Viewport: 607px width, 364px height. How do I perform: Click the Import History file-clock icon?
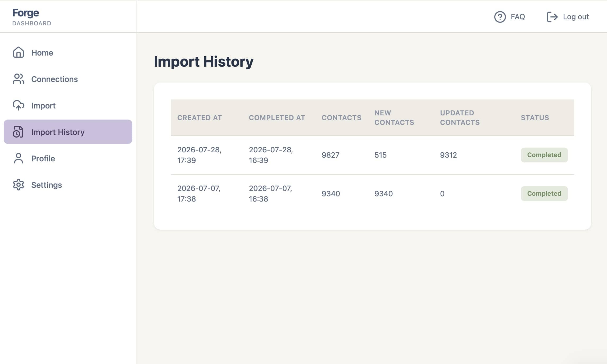pyautogui.click(x=18, y=132)
